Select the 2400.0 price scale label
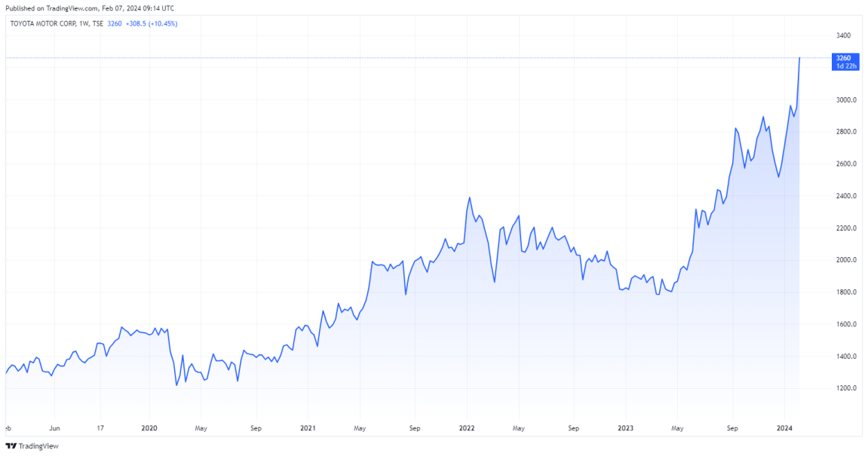Screen dimensions: 868x456 pyautogui.click(x=845, y=196)
